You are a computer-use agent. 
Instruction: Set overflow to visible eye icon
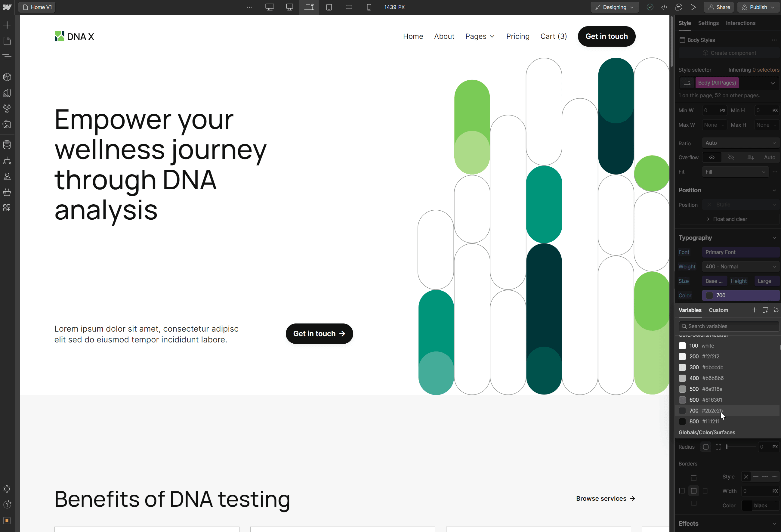[x=712, y=157]
